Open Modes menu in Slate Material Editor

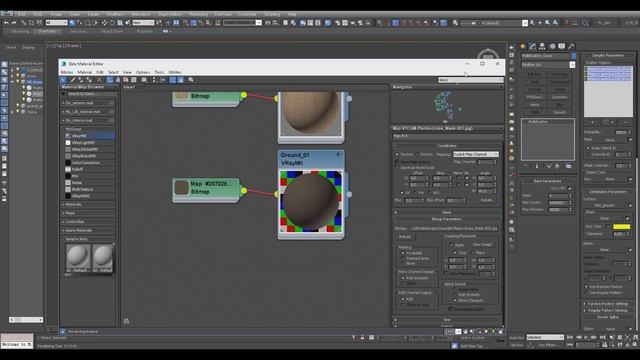(x=67, y=72)
